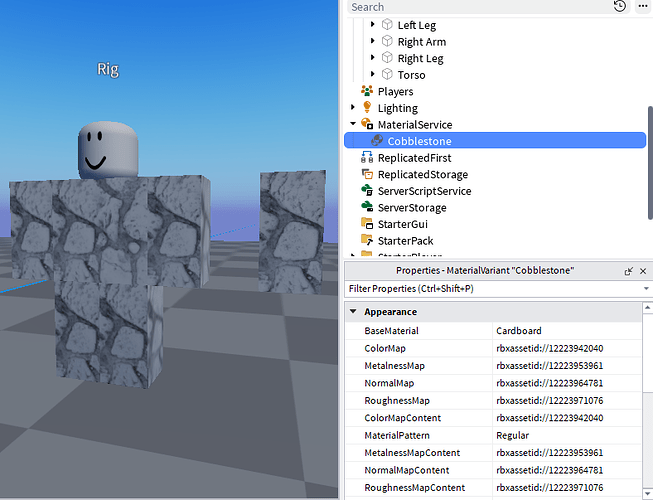653x500 pixels.
Task: Edit the NormalMapContent asset id value
Action: pos(566,470)
